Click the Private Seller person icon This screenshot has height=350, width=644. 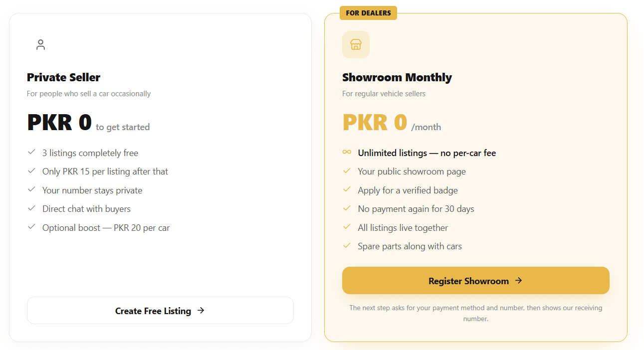(x=40, y=45)
